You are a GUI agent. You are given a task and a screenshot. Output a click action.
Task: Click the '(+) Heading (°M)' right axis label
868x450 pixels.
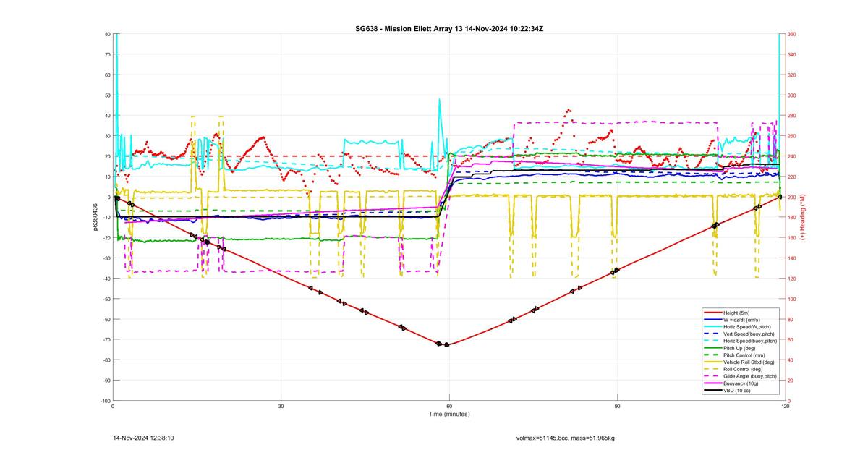803,217
